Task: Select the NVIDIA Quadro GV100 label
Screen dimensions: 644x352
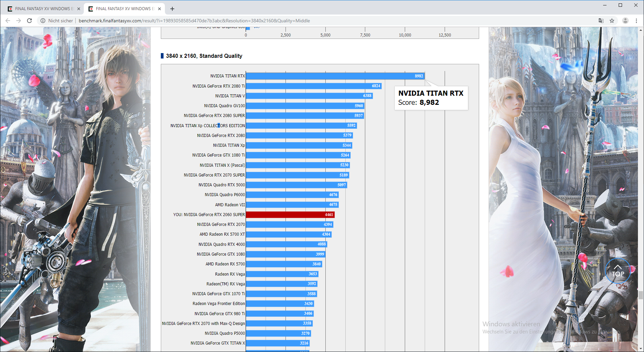Action: tap(224, 106)
